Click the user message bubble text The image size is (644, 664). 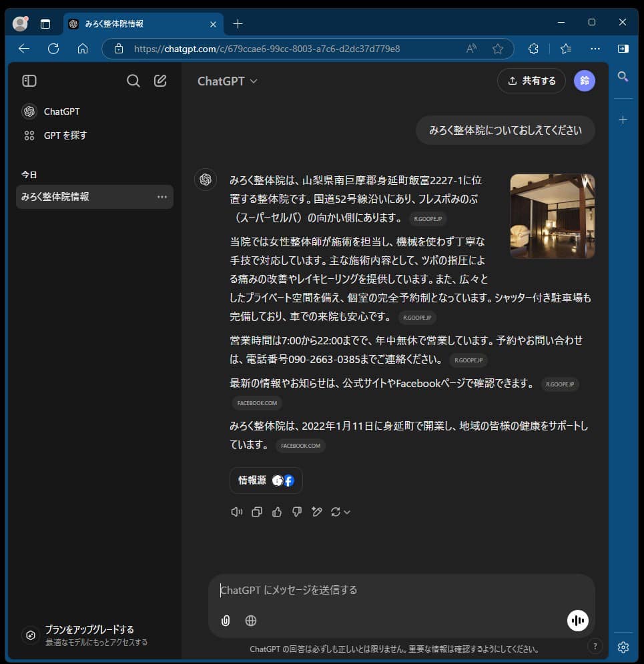pos(505,130)
